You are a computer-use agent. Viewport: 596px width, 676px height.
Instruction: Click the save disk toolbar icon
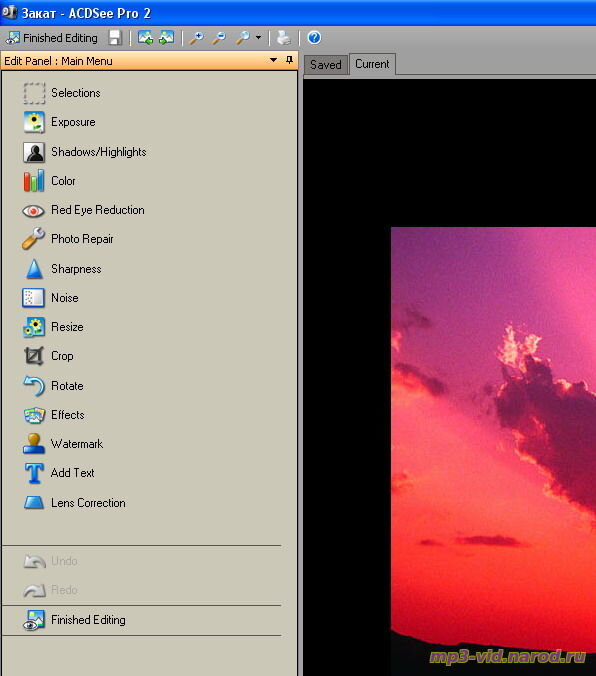click(115, 38)
